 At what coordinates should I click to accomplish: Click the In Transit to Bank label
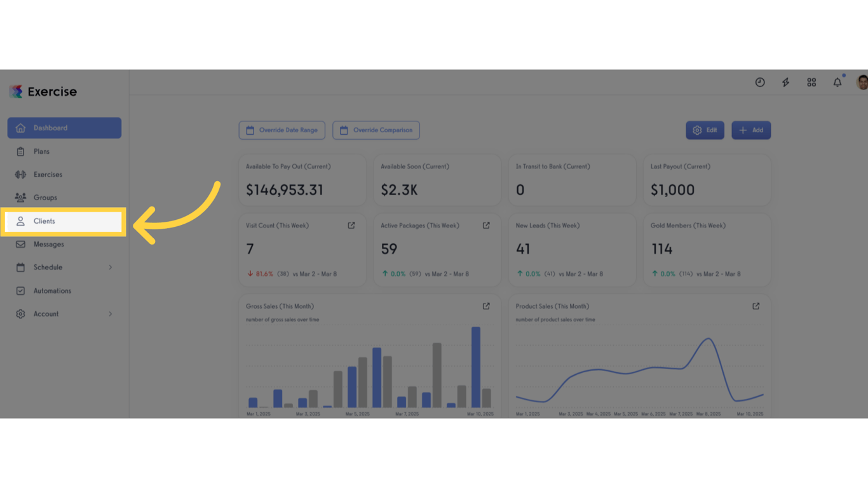pyautogui.click(x=553, y=166)
